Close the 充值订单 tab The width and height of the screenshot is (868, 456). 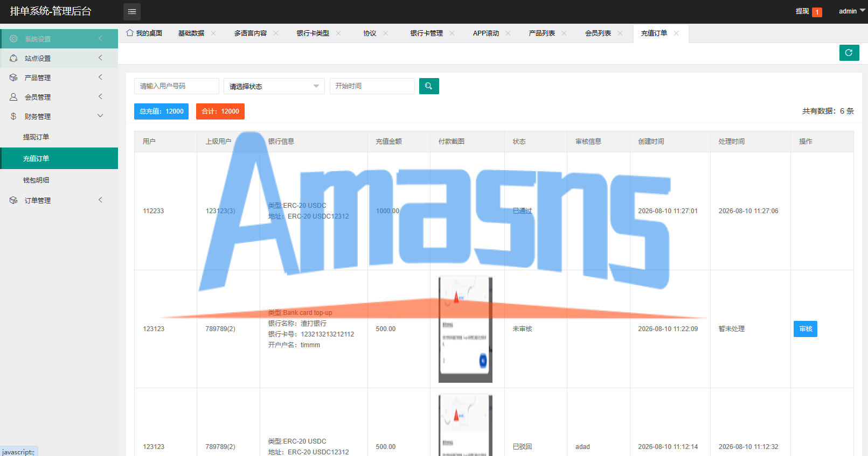click(x=676, y=33)
